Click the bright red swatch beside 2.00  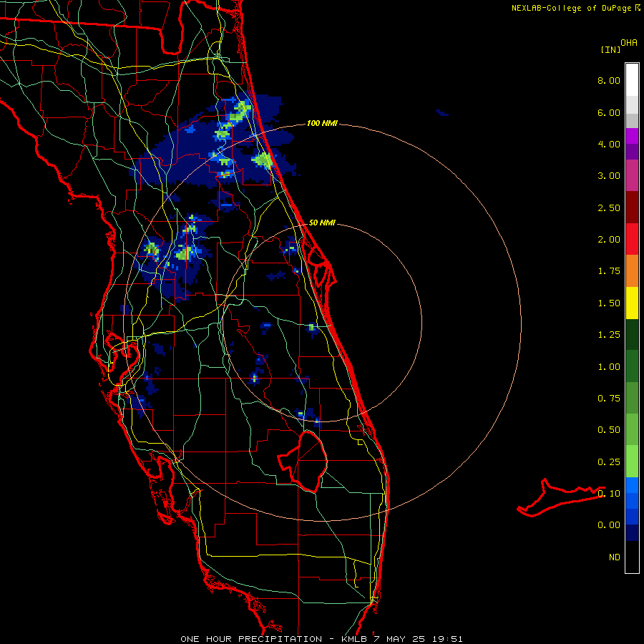(x=632, y=239)
